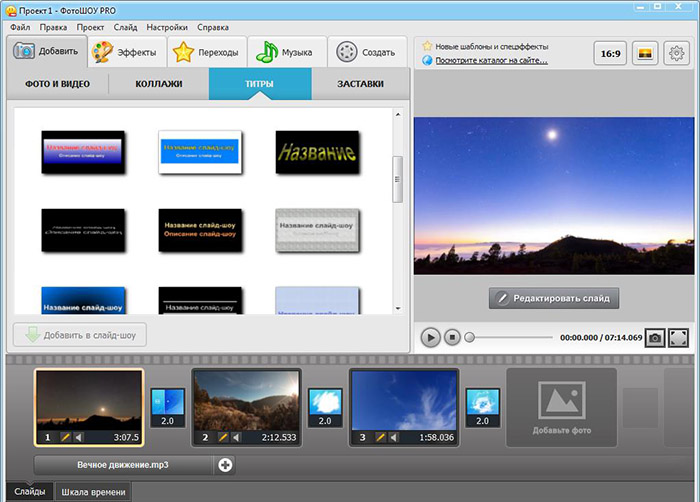Image resolution: width=700 pixels, height=502 pixels.
Task: Click the Редактировать слайд button
Action: (554, 298)
